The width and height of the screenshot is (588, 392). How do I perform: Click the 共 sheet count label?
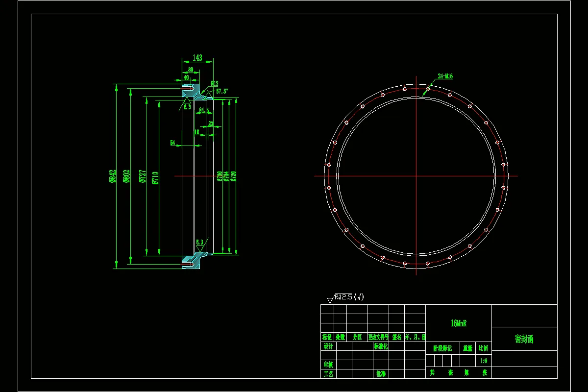[432, 372]
